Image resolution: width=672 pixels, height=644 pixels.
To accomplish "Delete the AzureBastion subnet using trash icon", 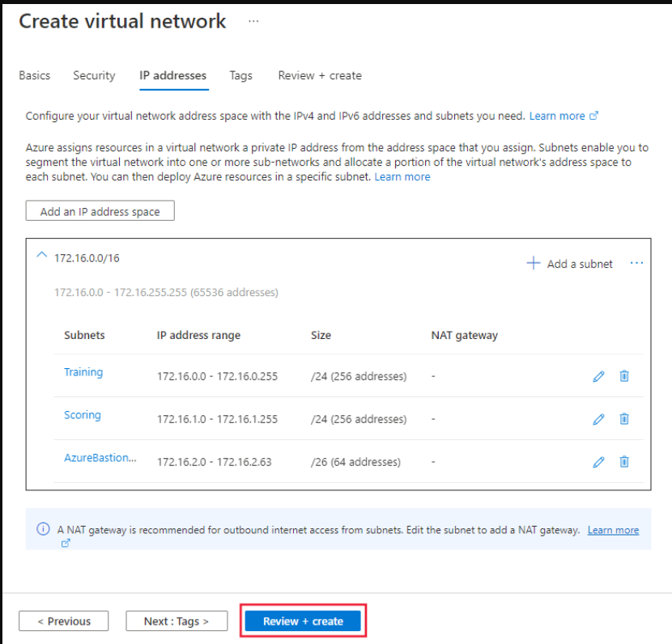I will tap(624, 462).
